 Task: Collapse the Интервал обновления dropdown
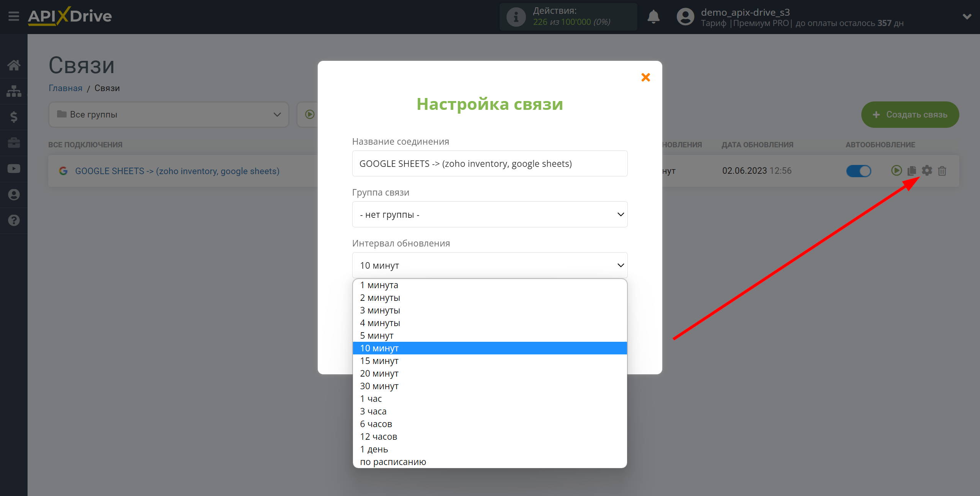pos(490,265)
